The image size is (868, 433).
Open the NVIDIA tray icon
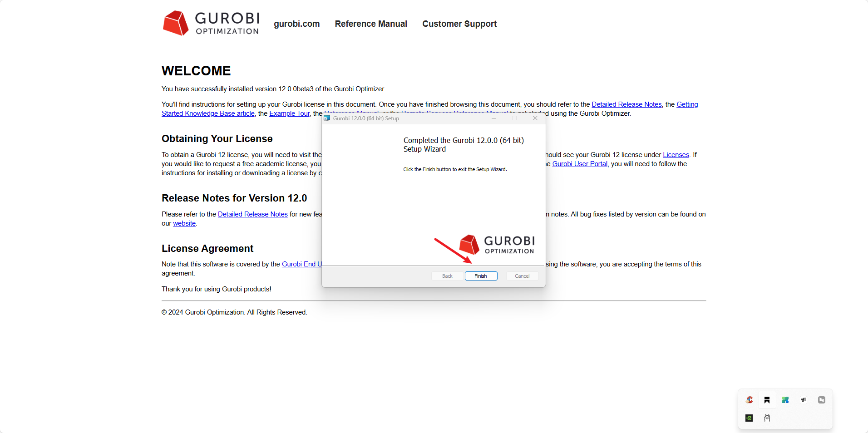[749, 418]
